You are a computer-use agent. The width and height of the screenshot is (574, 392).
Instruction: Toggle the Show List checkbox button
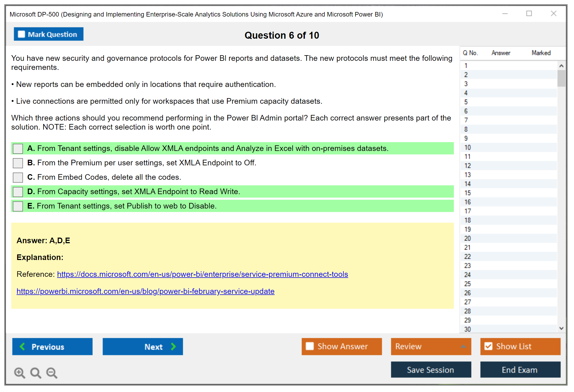[489, 346]
